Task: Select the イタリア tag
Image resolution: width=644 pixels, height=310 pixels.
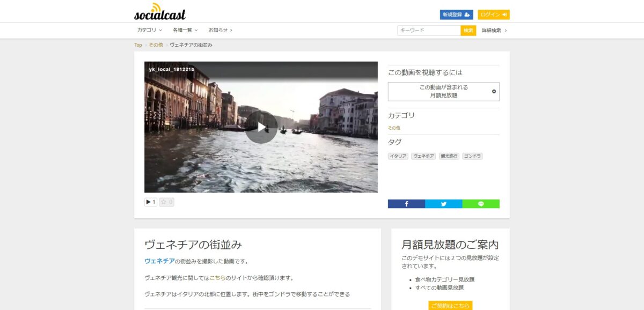Action: (x=398, y=156)
